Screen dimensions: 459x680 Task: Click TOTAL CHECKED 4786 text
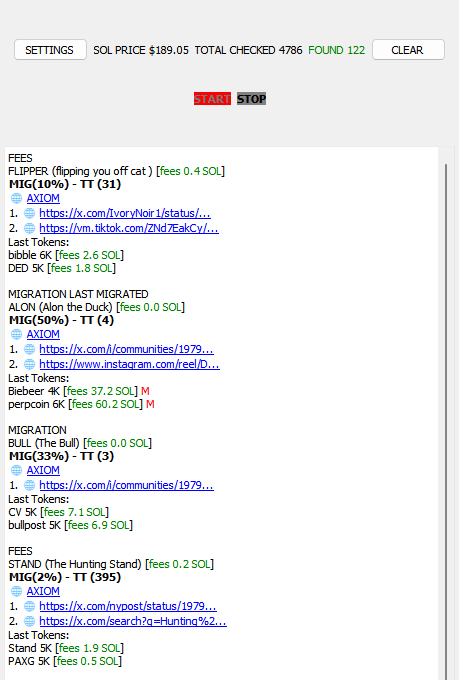point(248,50)
